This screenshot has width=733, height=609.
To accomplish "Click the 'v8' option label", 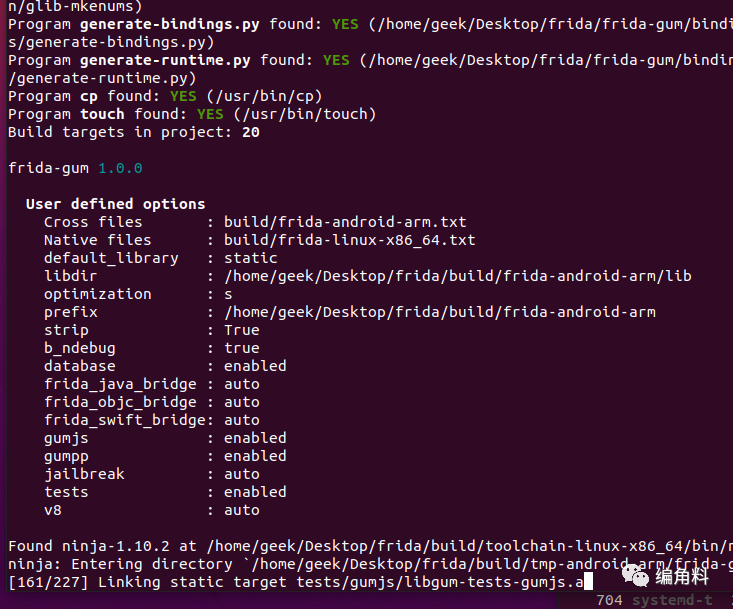I will [53, 510].
